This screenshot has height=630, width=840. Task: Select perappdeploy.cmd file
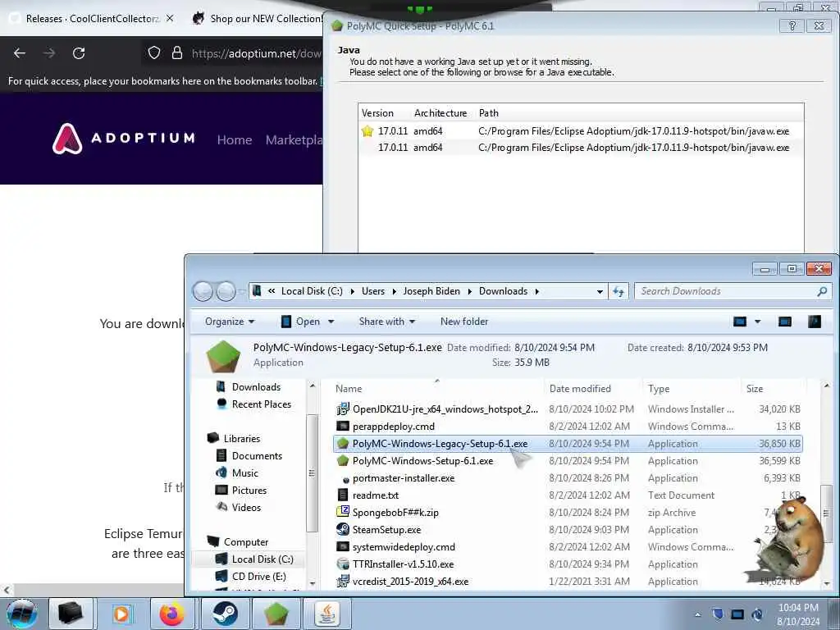click(568, 427)
